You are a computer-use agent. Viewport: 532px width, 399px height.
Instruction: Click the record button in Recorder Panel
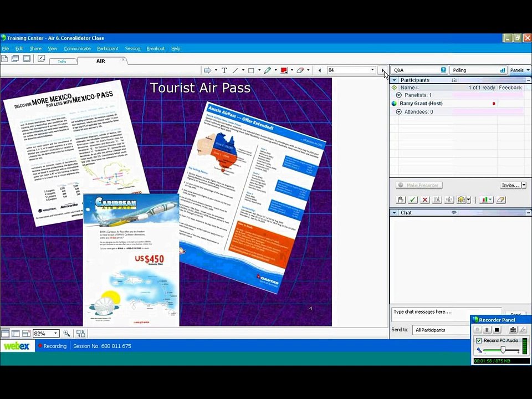478,329
